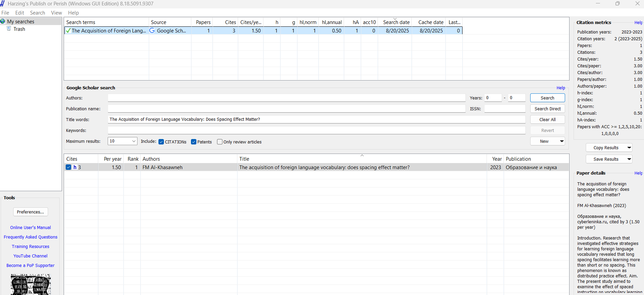
Task: Click the Google Scholar source icon
Action: coord(152,30)
